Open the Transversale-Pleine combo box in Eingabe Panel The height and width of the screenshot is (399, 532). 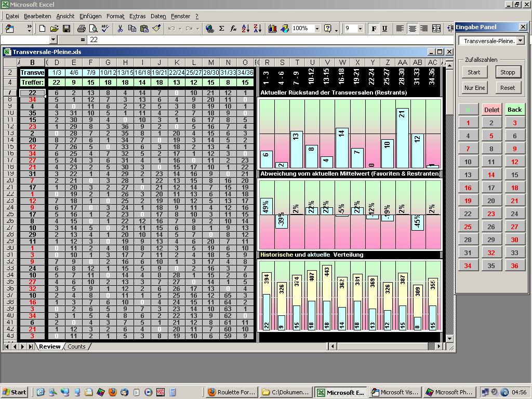490,41
